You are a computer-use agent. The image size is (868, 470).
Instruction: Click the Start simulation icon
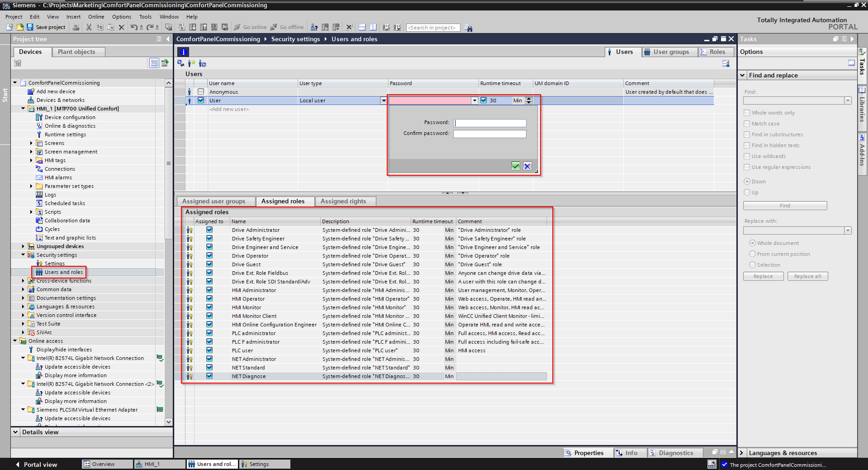[x=214, y=27]
